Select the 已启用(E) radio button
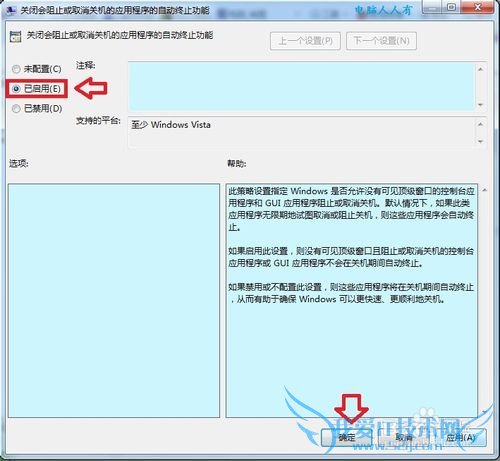 point(37,89)
